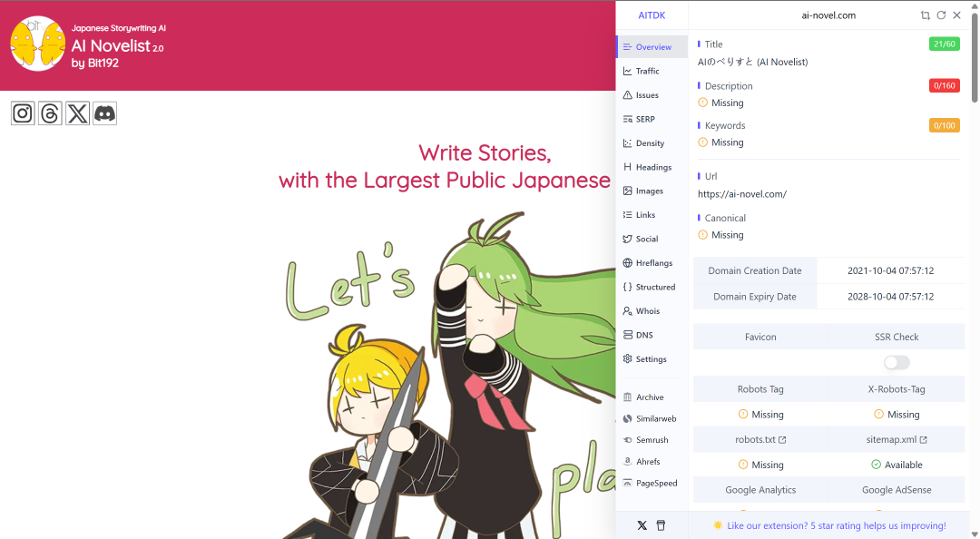Click the ai-novel.com domain header
Image resolution: width=980 pixels, height=539 pixels.
point(828,15)
